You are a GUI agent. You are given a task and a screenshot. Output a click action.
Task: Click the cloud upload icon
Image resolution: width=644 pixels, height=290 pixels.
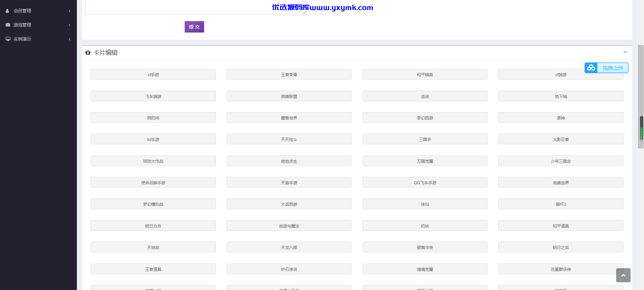click(x=591, y=68)
